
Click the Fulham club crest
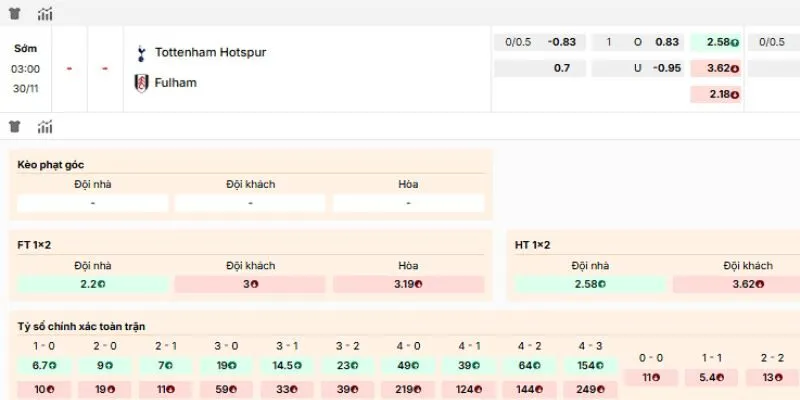pos(141,83)
